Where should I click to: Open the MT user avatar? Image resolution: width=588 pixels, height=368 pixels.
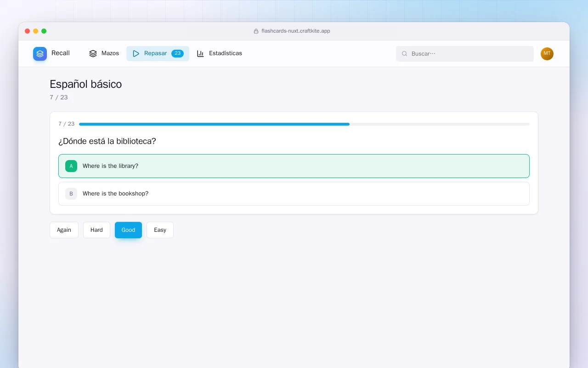click(x=547, y=54)
